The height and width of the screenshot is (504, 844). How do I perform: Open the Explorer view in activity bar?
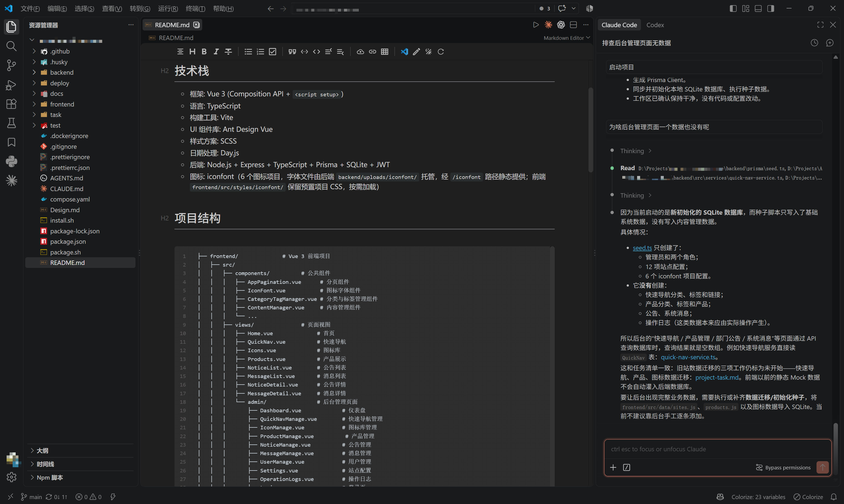tap(11, 27)
